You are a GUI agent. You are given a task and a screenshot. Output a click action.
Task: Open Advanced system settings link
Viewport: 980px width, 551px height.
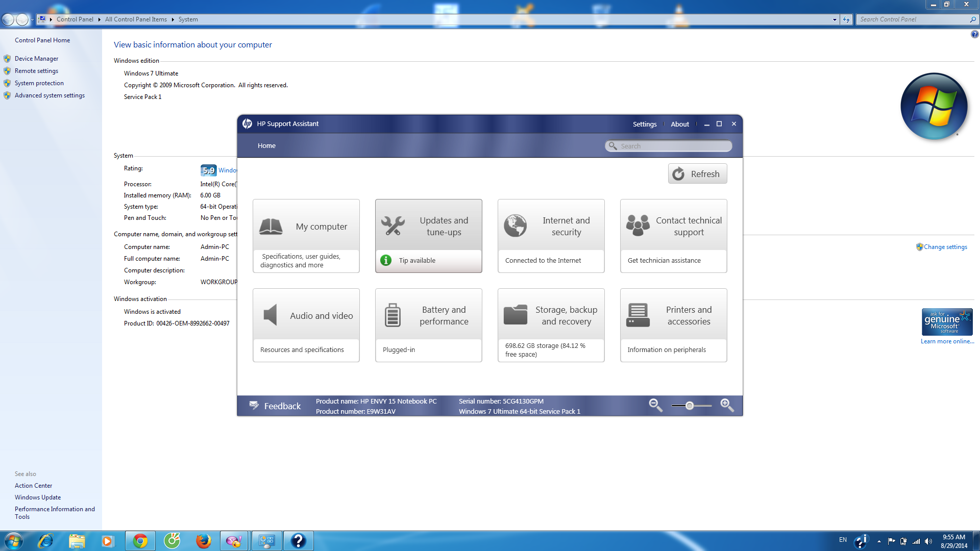[50, 95]
